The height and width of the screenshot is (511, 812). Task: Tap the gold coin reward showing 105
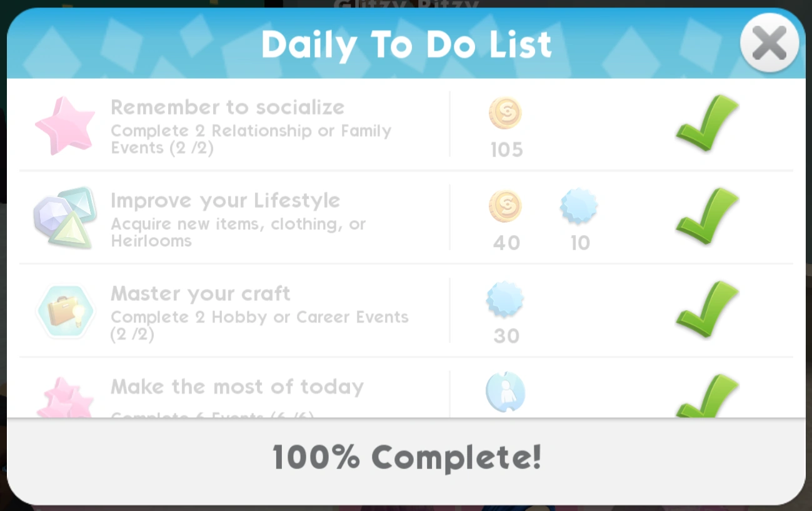point(505,114)
